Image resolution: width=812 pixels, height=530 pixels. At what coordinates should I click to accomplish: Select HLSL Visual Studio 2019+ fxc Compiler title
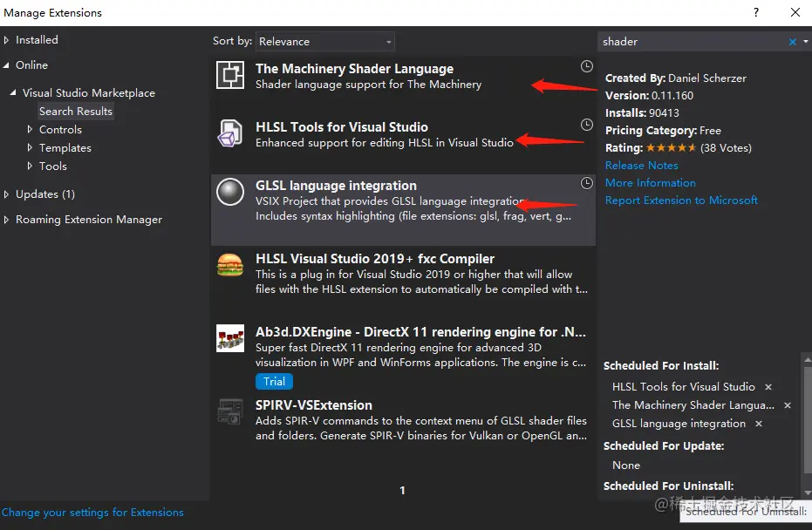pyautogui.click(x=375, y=259)
